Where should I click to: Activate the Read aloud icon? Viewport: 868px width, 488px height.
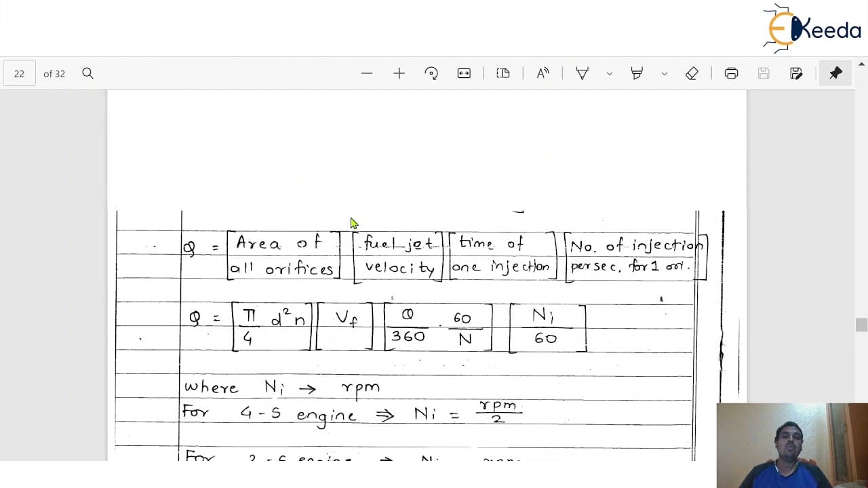[542, 73]
